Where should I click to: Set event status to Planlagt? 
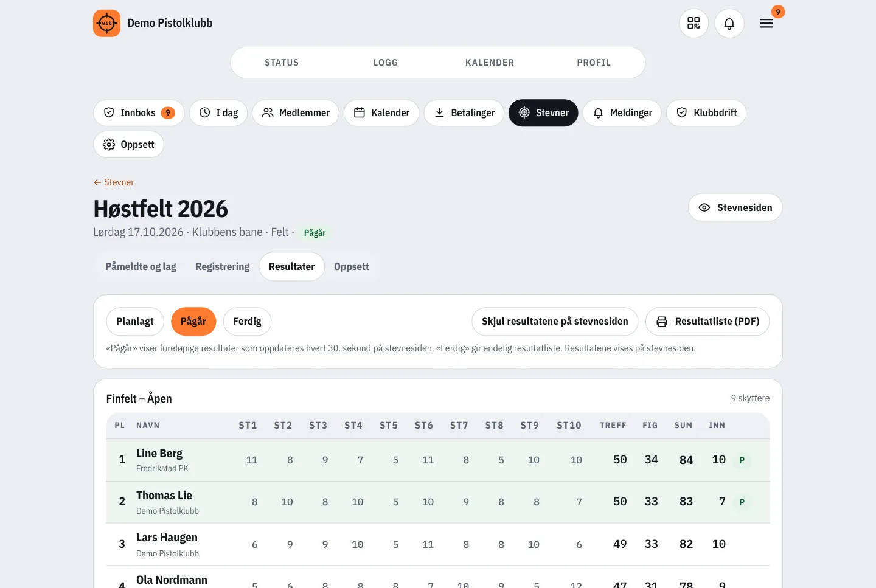[135, 321]
